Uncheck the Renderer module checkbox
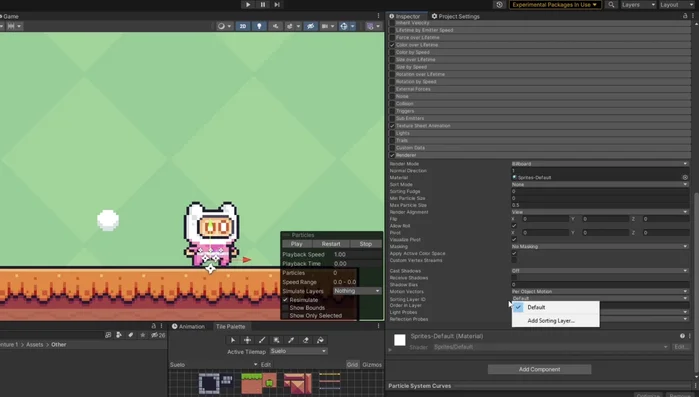 point(392,155)
